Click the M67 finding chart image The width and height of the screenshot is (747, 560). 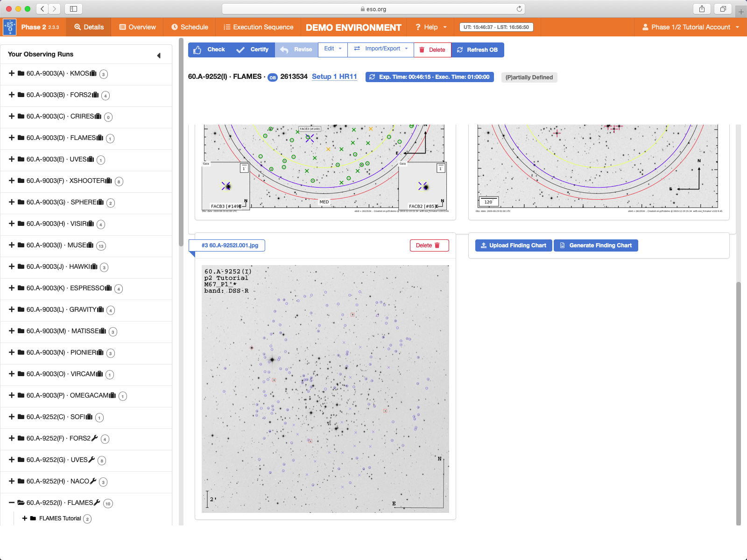point(325,389)
